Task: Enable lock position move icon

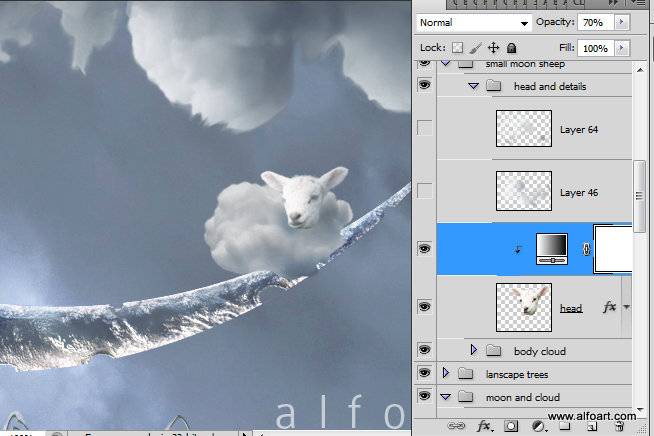Action: tap(493, 48)
